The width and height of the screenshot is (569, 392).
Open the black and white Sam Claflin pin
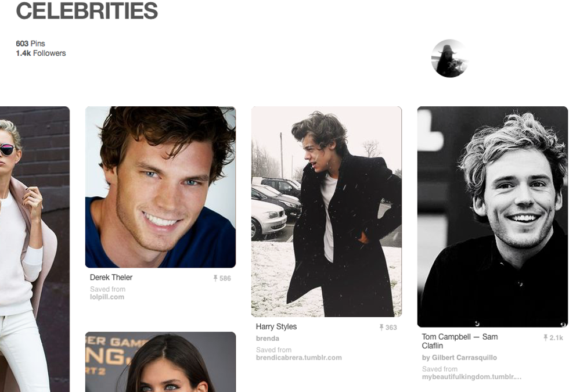(492, 217)
